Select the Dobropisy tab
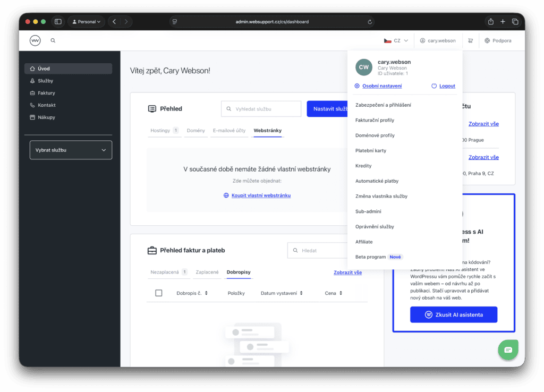544x392 pixels. [239, 272]
